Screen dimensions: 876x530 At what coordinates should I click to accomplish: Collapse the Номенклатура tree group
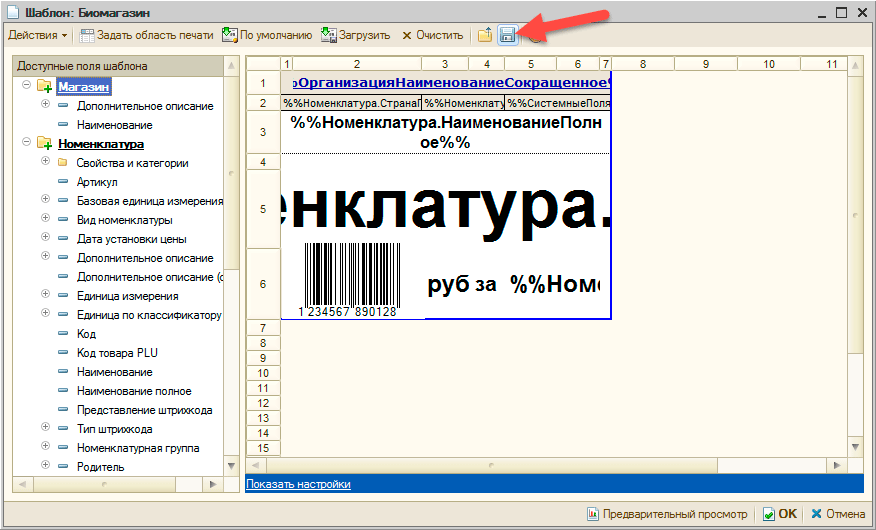[x=26, y=142]
